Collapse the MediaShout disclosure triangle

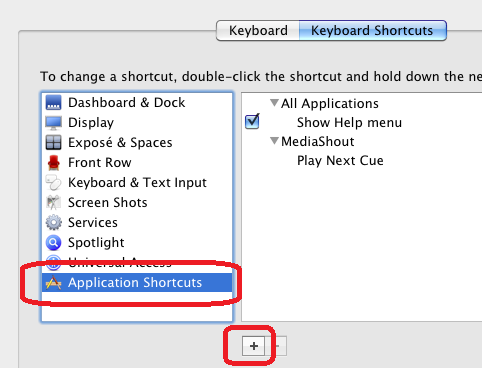274,141
